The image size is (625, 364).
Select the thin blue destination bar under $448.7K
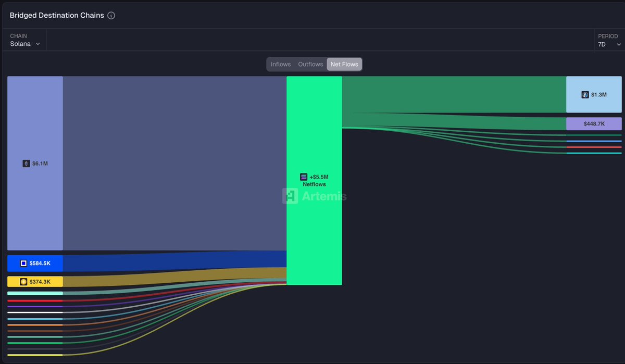(x=594, y=141)
